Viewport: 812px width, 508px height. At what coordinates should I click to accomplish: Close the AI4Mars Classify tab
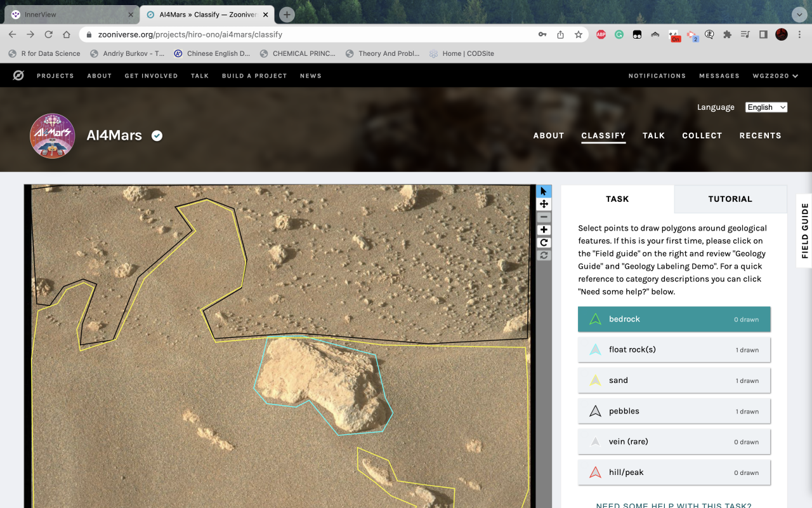(265, 15)
